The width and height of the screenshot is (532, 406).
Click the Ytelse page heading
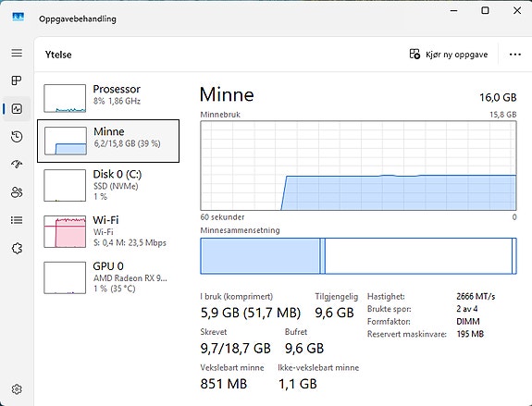pyautogui.click(x=58, y=55)
